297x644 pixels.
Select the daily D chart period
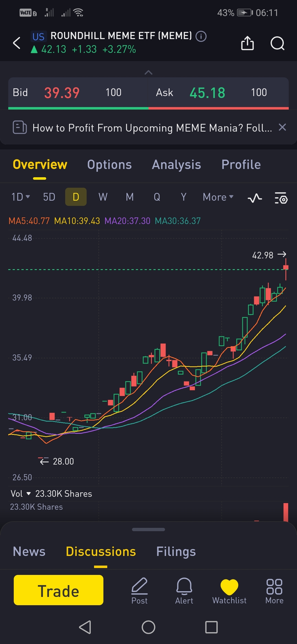(x=76, y=197)
